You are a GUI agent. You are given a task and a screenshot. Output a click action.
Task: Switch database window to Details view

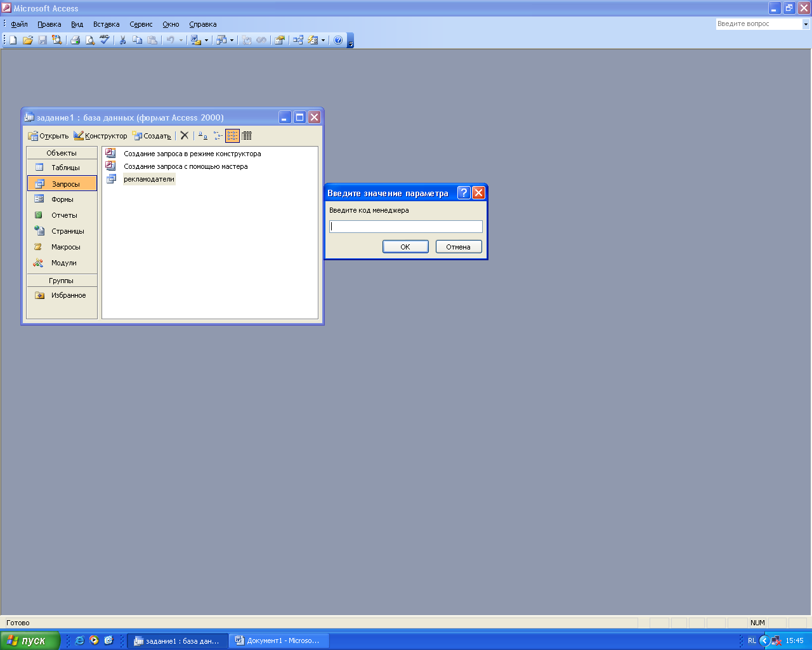[247, 135]
